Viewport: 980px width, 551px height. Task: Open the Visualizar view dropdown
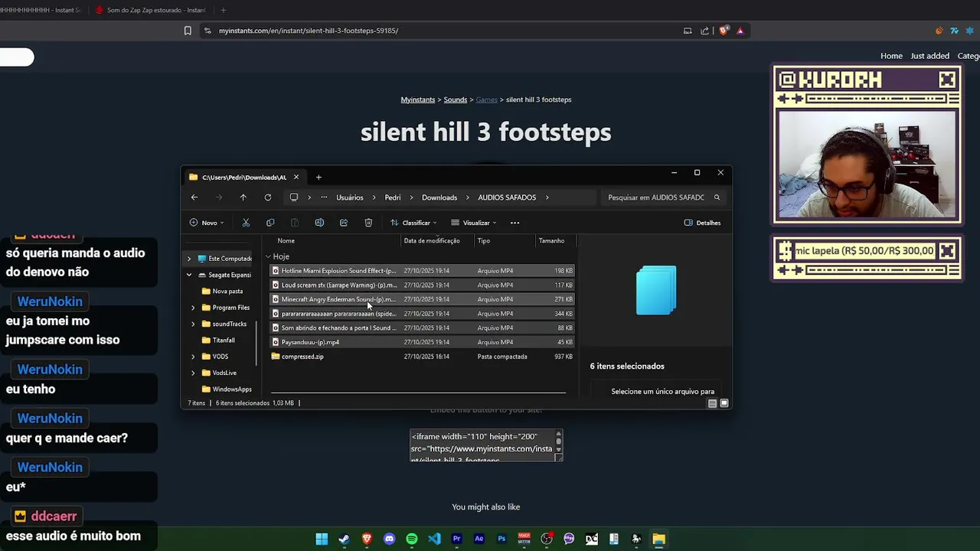[473, 223]
